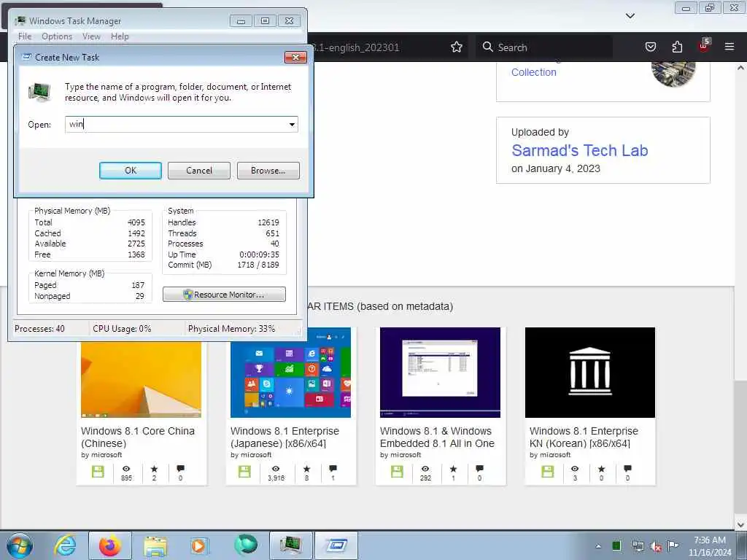
Task: Click 'Physical Memory: 33%' status text
Action: tap(231, 329)
